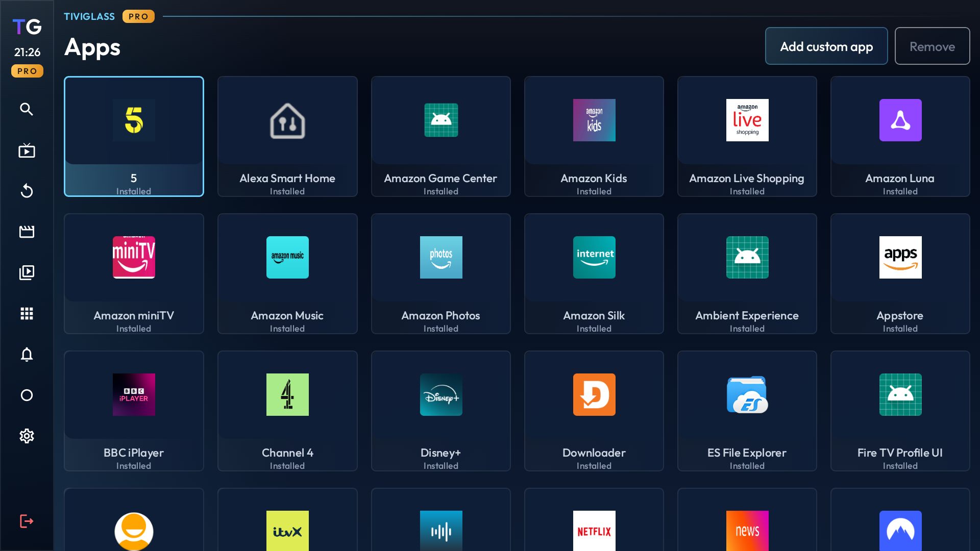980x551 pixels.
Task: Open the blue mountain VPN app icon
Action: tap(900, 531)
